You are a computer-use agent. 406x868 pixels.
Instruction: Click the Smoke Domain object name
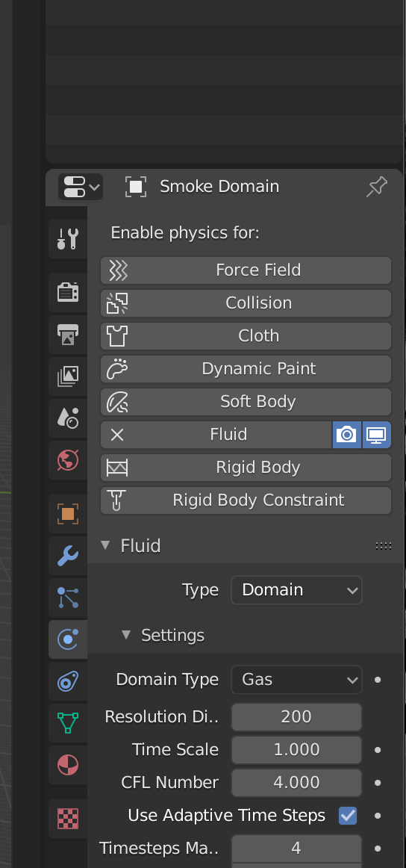coord(219,187)
